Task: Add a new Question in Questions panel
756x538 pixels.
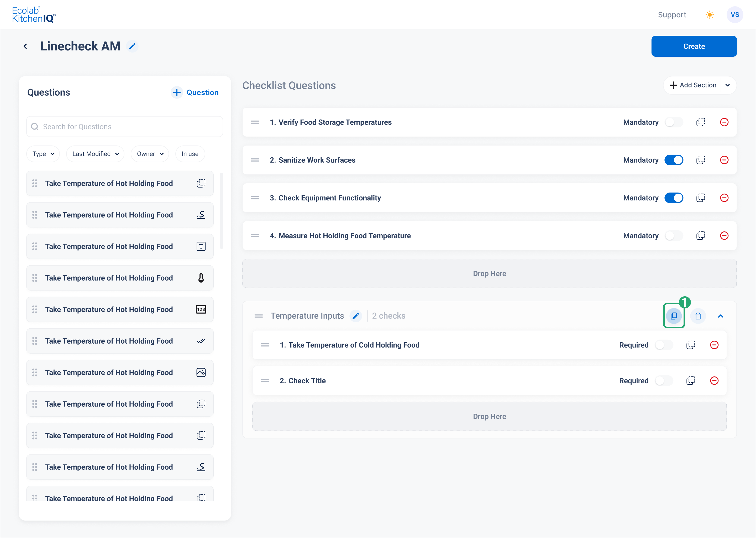Action: [x=195, y=92]
